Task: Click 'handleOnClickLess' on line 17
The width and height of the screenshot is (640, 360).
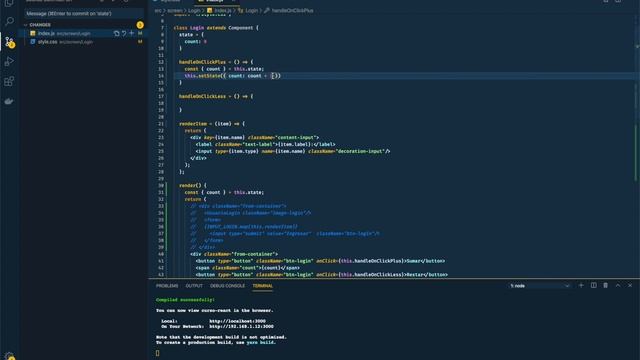Action: point(202,96)
